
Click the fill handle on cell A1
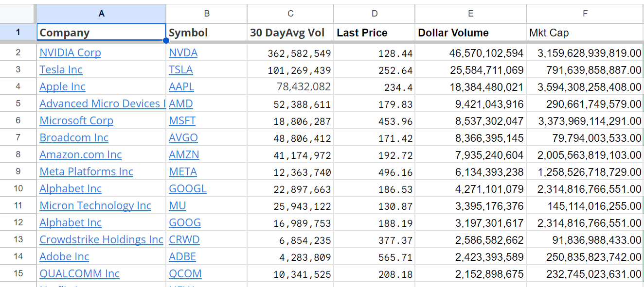(166, 41)
